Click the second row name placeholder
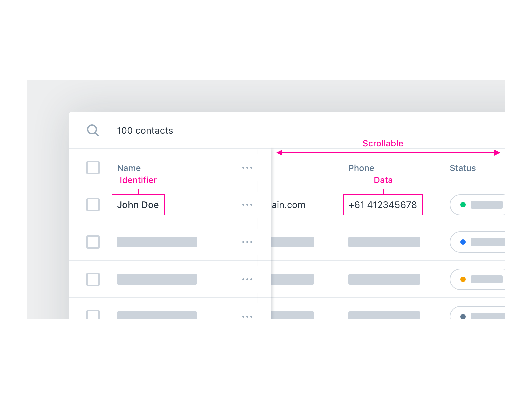The image size is (532, 399). point(157,242)
